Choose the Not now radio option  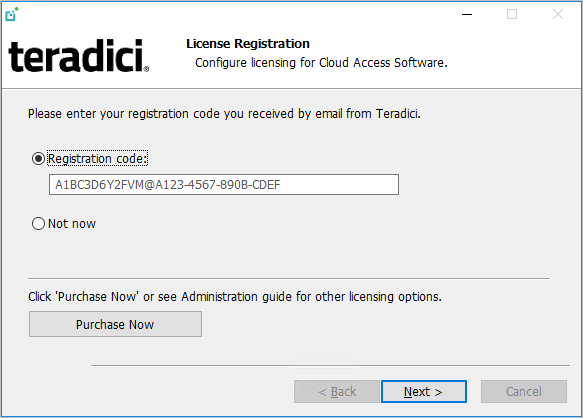(38, 224)
